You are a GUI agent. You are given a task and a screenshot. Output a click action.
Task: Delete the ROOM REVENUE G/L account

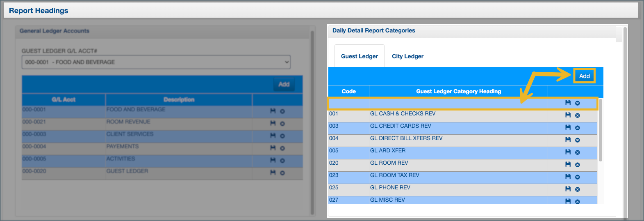tap(282, 124)
